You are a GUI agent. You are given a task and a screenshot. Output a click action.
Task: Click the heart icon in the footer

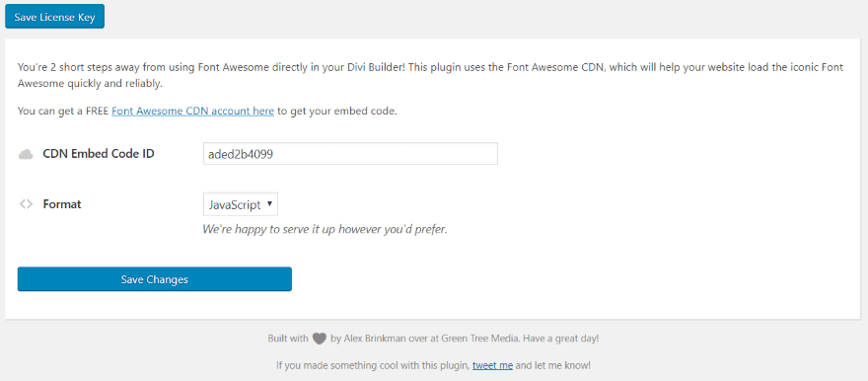click(x=320, y=339)
